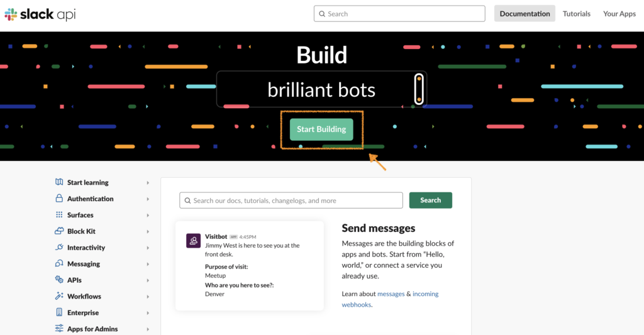644x335 pixels.
Task: Click the Enterprise building icon
Action: click(59, 312)
